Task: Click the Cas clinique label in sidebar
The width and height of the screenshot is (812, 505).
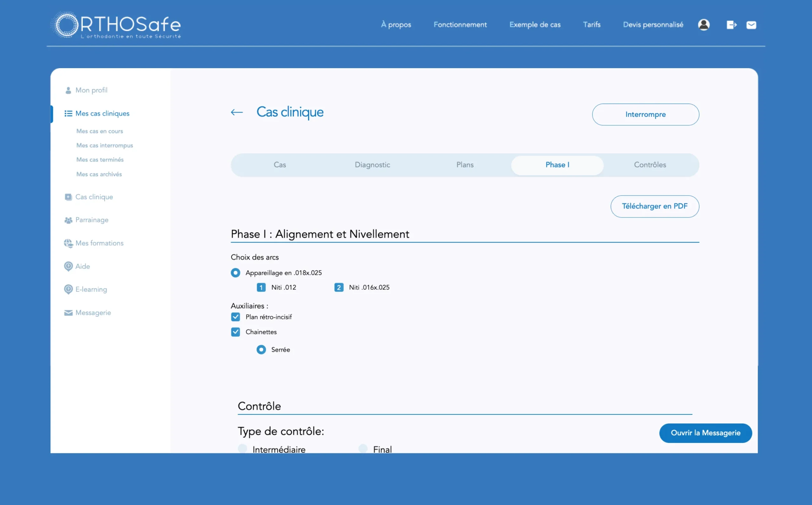Action: (94, 197)
